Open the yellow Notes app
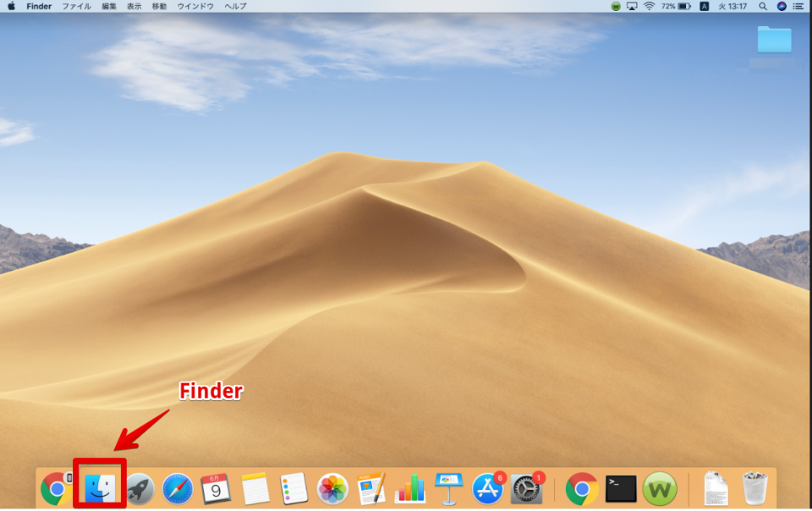The width and height of the screenshot is (812, 511). click(x=255, y=488)
